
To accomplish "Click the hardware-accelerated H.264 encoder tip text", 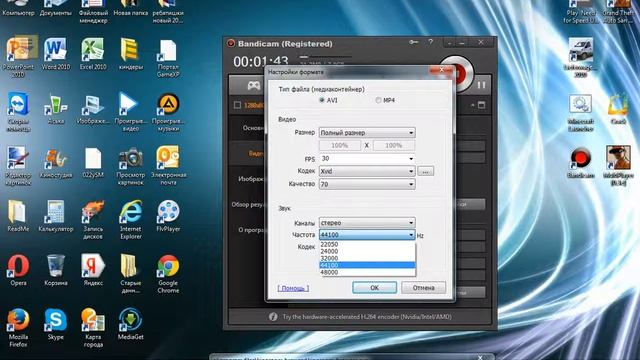I will pyautogui.click(x=367, y=317).
